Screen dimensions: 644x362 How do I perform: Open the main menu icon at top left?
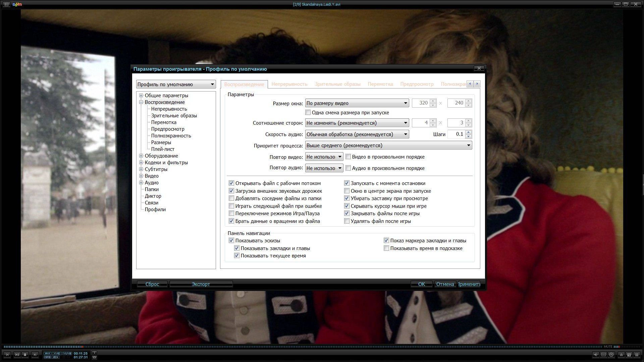(x=6, y=4)
